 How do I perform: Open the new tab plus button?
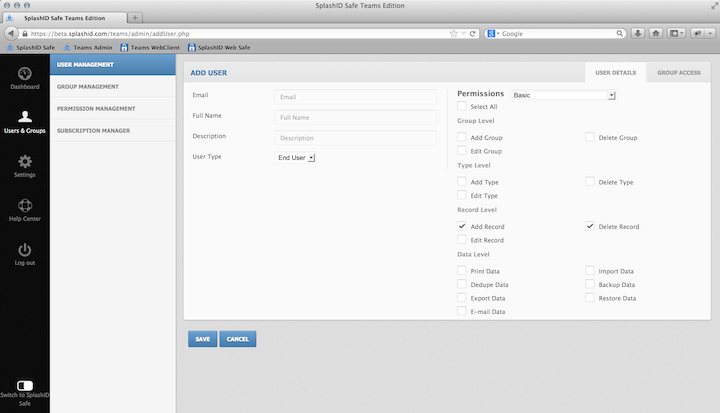(x=135, y=18)
